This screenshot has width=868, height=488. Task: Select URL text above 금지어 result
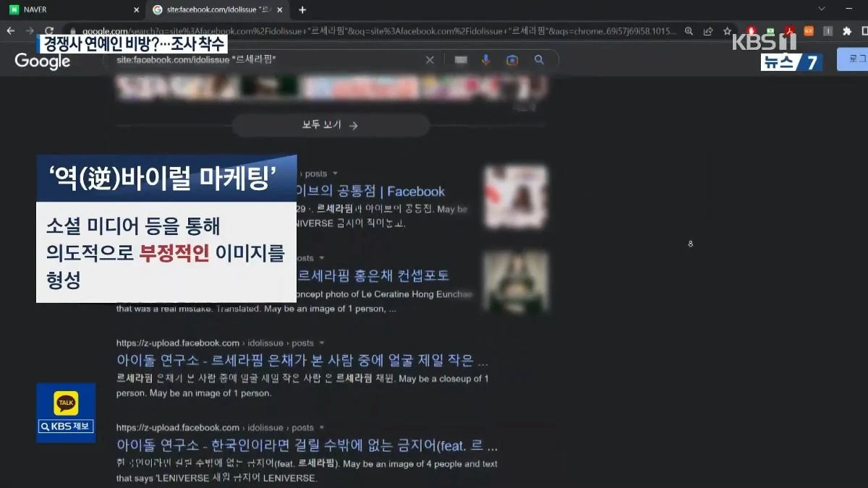click(215, 427)
